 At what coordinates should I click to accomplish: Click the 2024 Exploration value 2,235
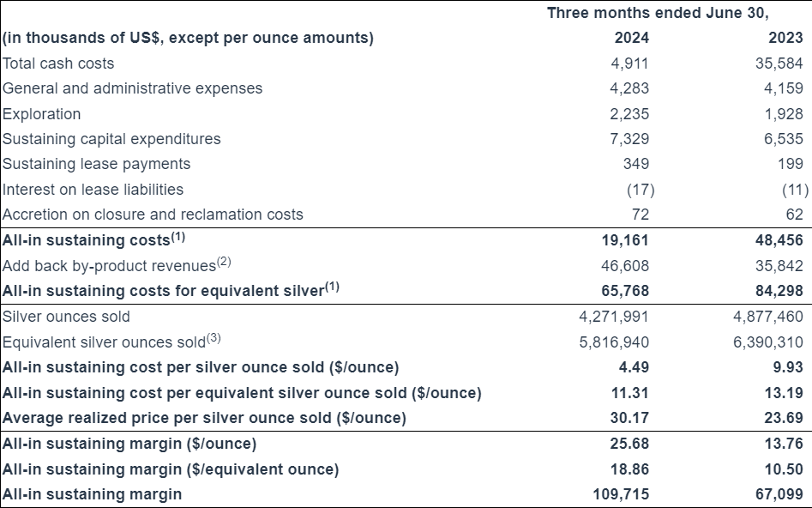click(x=629, y=114)
